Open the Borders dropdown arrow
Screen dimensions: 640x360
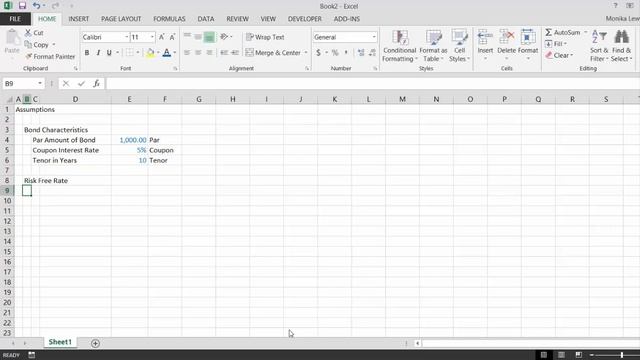tap(138, 53)
